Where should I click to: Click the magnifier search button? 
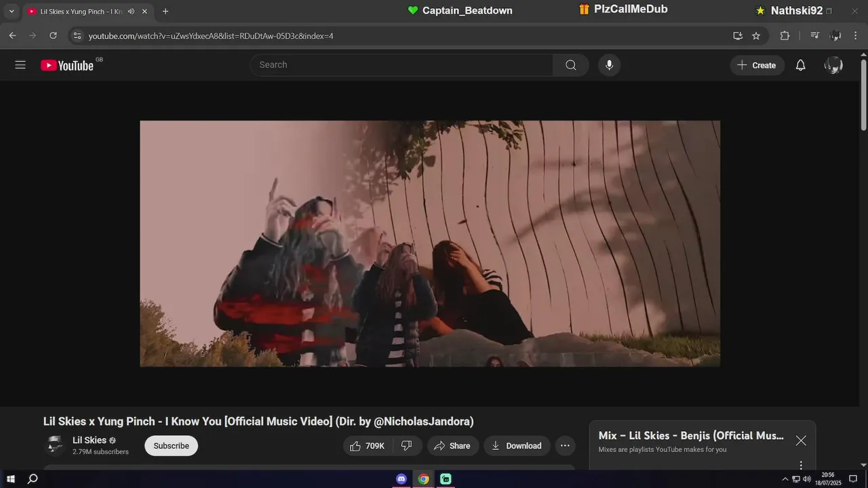pyautogui.click(x=571, y=65)
